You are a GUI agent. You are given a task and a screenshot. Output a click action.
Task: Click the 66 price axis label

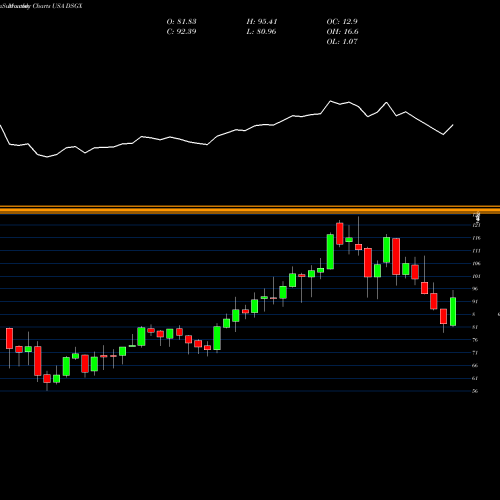click(475, 366)
